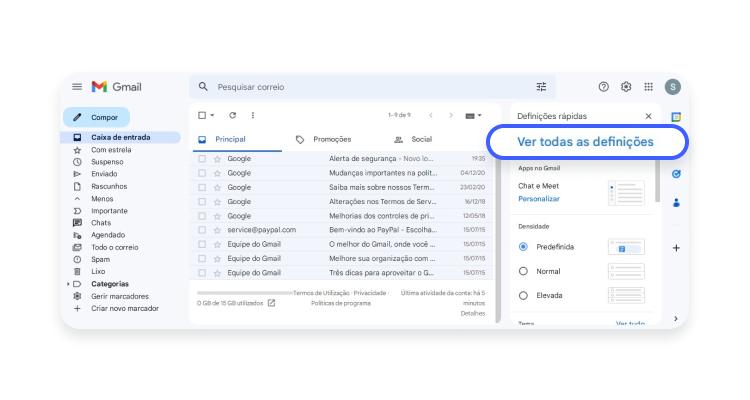Select the service@paypal.com email checkbox
The image size is (750, 400).
tap(202, 230)
